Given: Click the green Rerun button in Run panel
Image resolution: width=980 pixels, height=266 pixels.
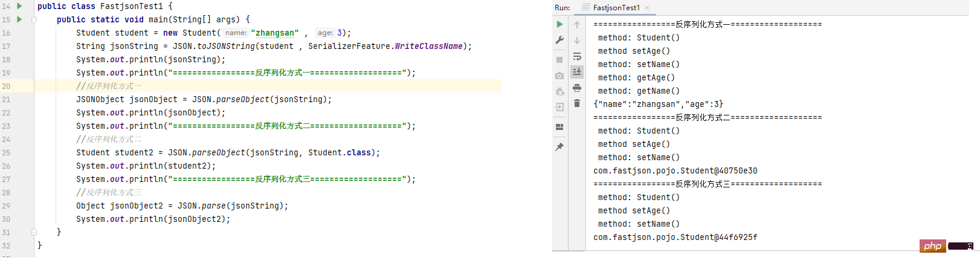Looking at the screenshot, I should coord(559,24).
